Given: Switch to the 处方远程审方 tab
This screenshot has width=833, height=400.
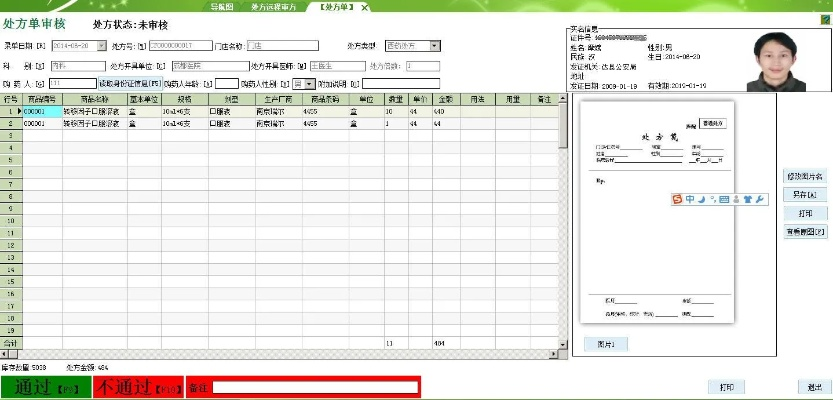Looking at the screenshot, I should click(x=274, y=7).
